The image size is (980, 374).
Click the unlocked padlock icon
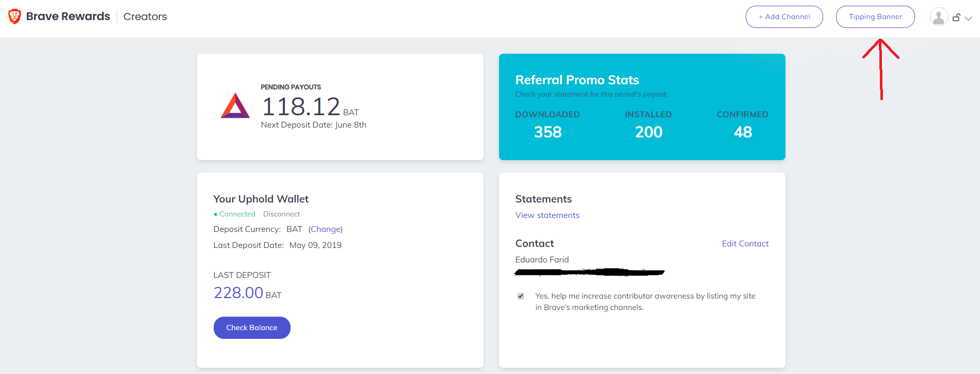(956, 18)
